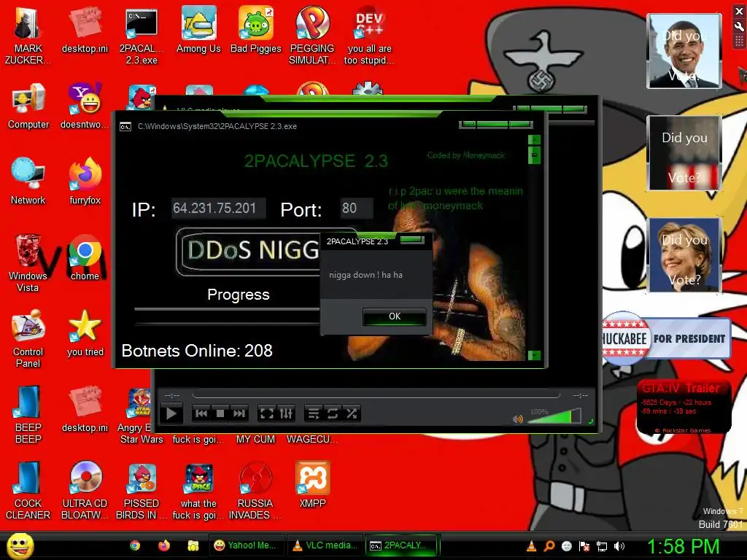The width and height of the screenshot is (747, 560).
Task: Click the Stop button in VLC
Action: [x=220, y=413]
